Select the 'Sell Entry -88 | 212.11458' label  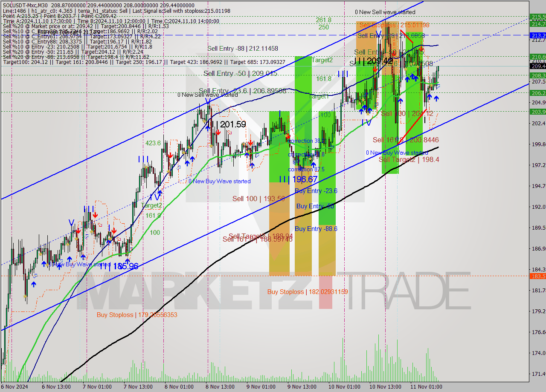click(x=242, y=49)
